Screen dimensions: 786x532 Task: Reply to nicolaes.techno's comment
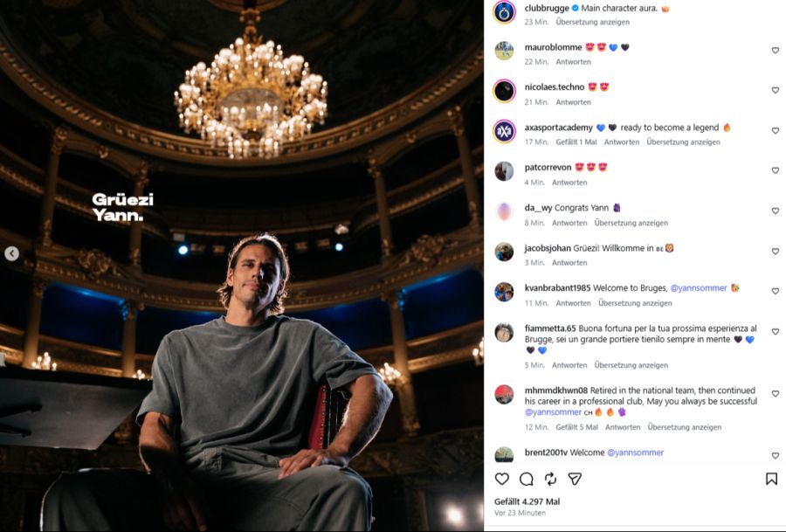[574, 102]
